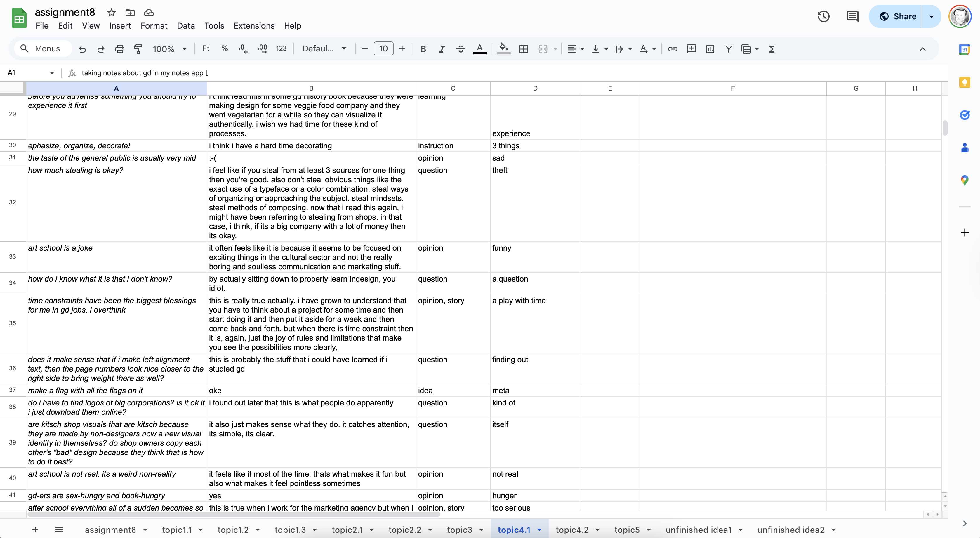Click the print icon

pyautogui.click(x=119, y=49)
